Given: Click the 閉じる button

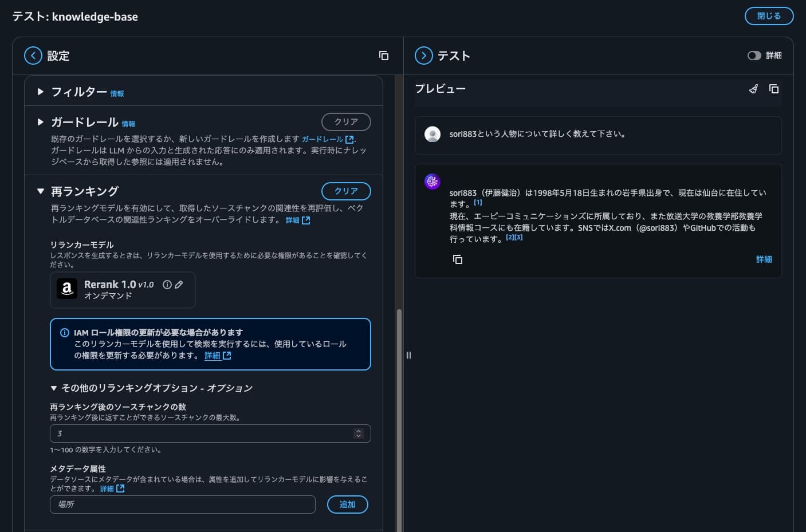Looking at the screenshot, I should click(x=769, y=16).
